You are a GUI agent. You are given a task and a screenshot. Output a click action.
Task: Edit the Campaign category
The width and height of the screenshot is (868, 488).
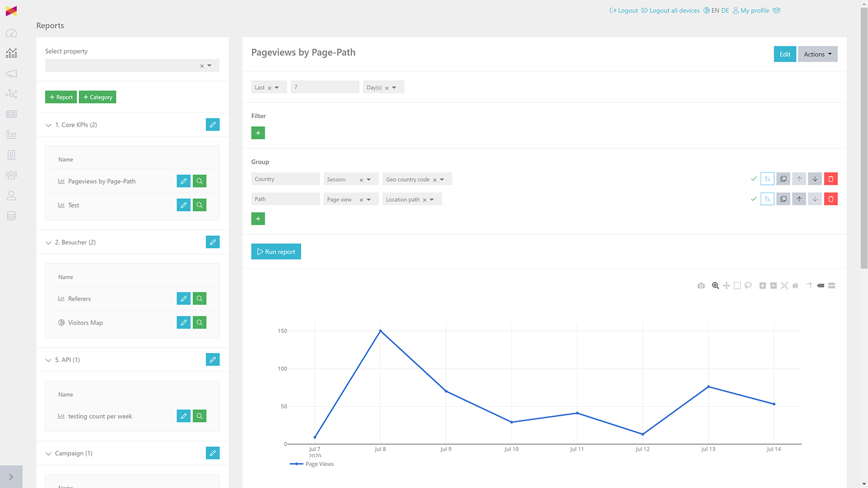(x=213, y=453)
